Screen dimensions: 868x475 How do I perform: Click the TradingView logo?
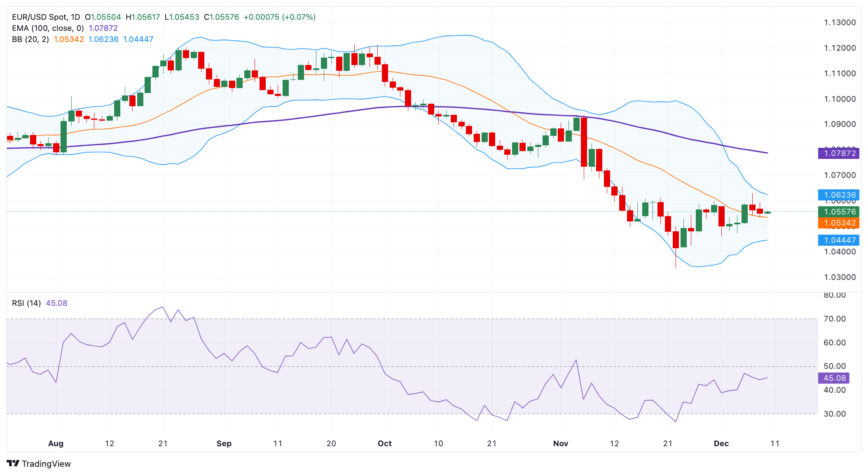[x=39, y=463]
